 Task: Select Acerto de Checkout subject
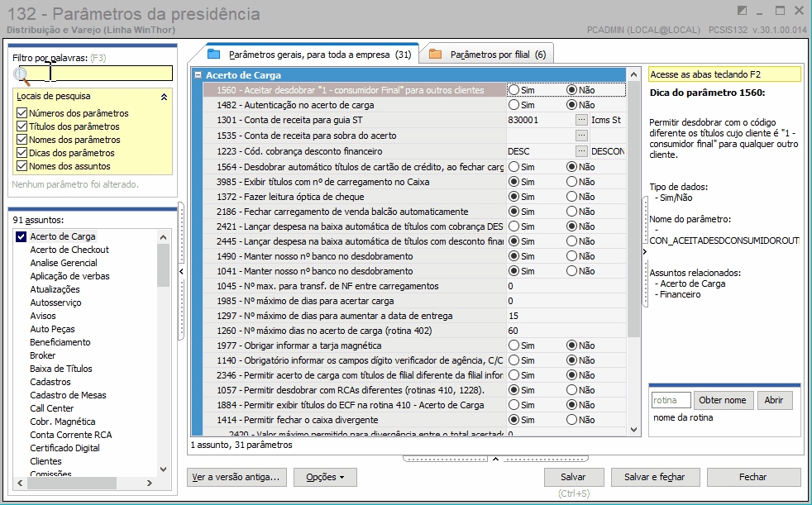(x=69, y=250)
